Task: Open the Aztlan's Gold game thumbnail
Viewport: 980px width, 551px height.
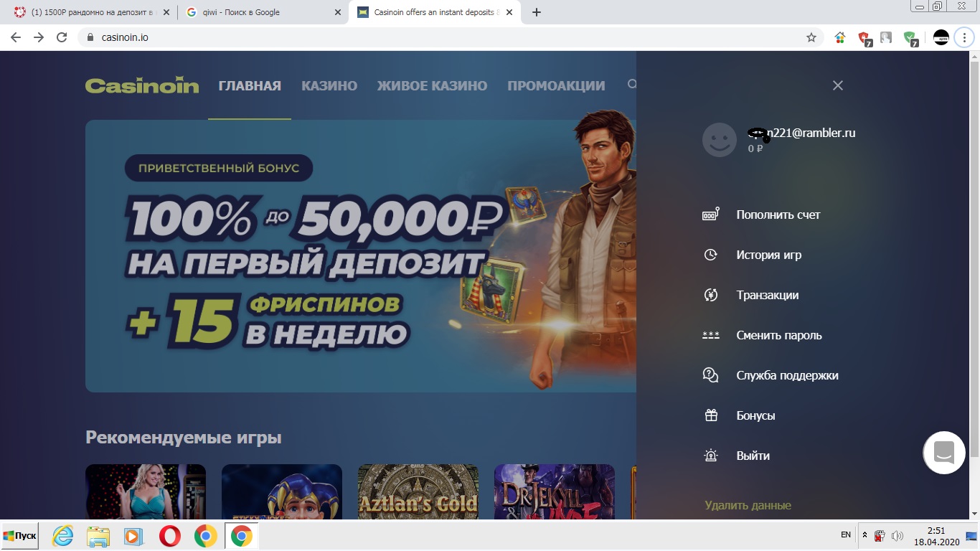Action: tap(418, 491)
